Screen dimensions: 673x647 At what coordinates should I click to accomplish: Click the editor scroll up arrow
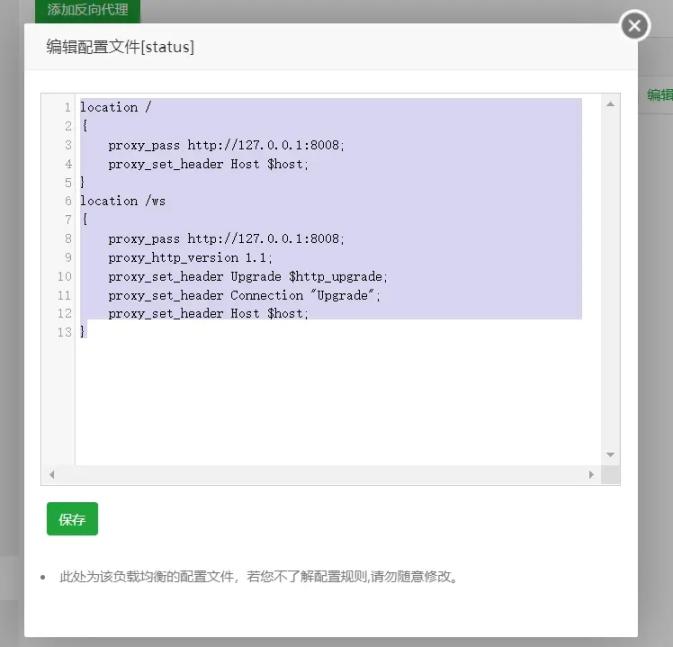[x=610, y=104]
